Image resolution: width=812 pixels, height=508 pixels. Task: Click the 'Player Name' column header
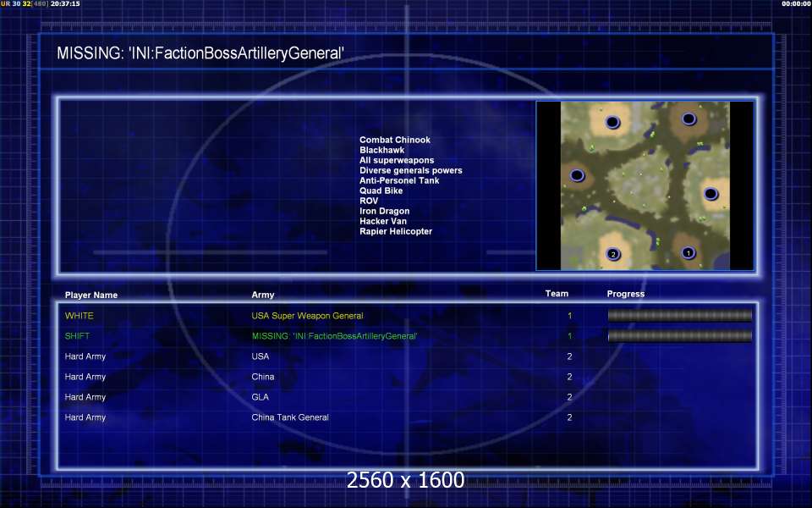pyautogui.click(x=91, y=295)
